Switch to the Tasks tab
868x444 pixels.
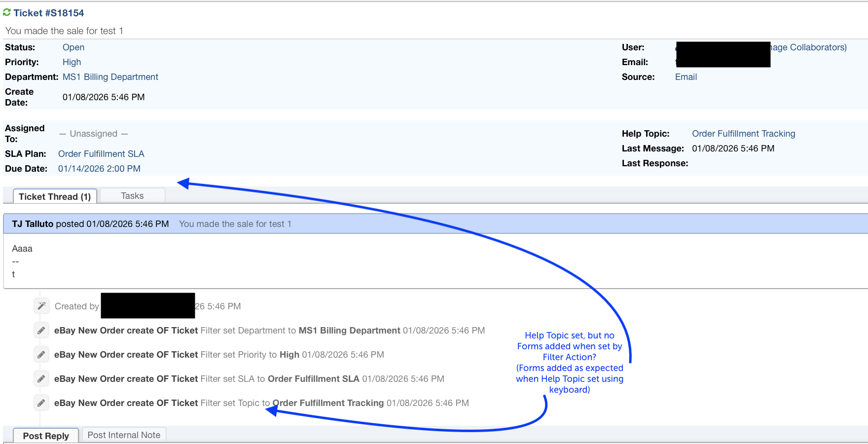pyautogui.click(x=132, y=196)
